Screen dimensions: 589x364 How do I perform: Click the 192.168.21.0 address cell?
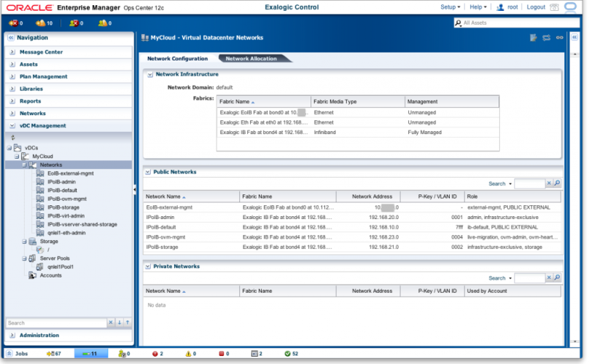pyautogui.click(x=383, y=247)
